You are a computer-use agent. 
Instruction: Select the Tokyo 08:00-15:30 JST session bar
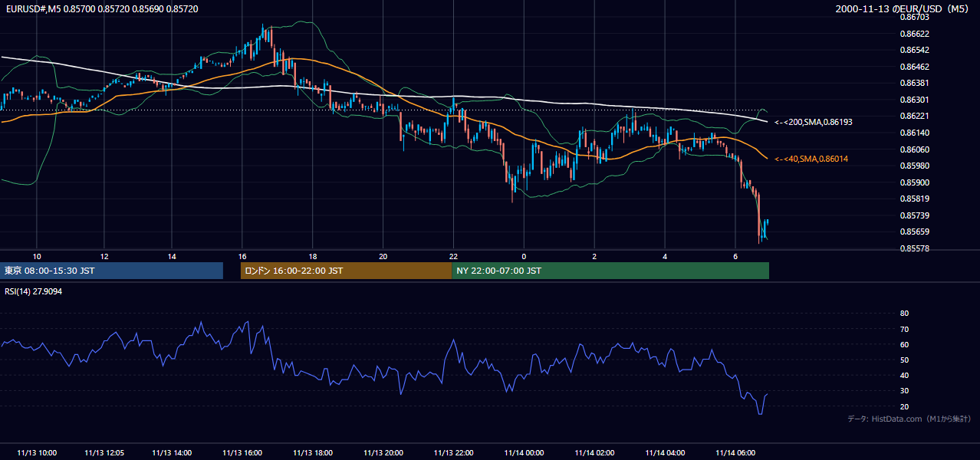(112, 271)
